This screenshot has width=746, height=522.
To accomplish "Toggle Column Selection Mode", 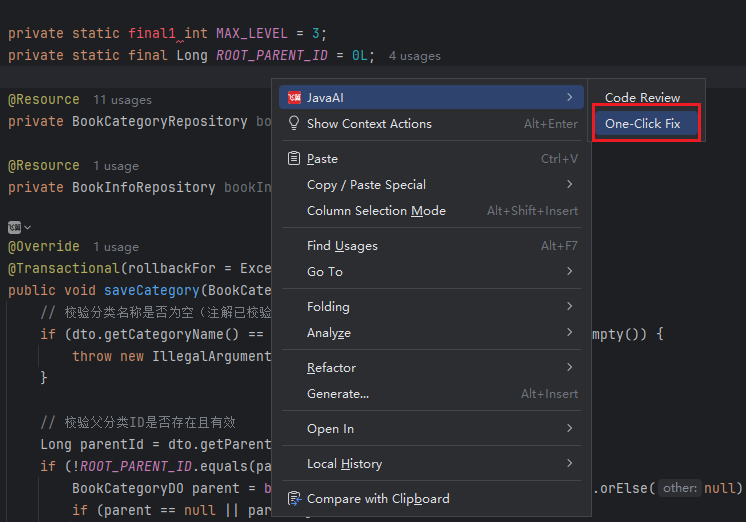I will pyautogui.click(x=376, y=210).
